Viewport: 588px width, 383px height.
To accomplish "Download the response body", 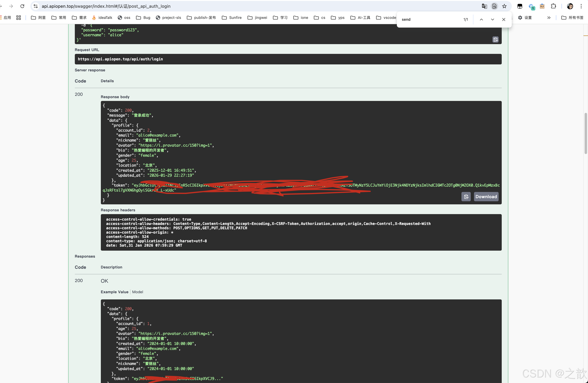I will pyautogui.click(x=486, y=197).
